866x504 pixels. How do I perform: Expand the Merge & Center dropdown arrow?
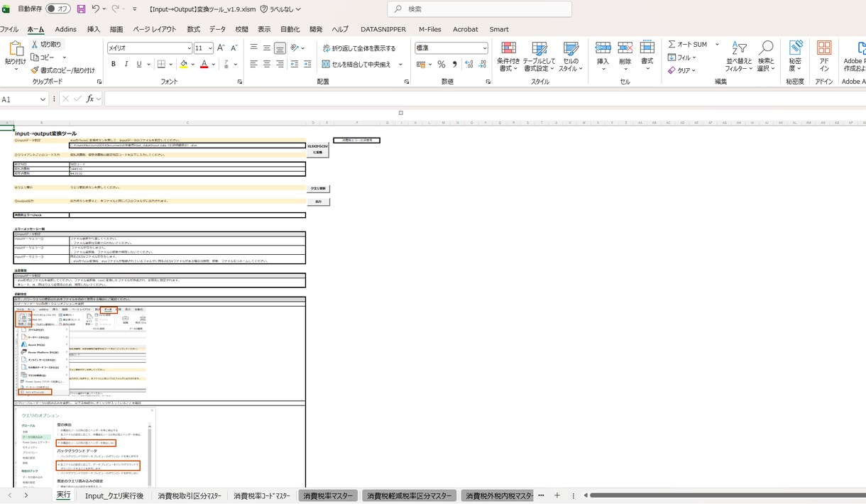pos(400,64)
